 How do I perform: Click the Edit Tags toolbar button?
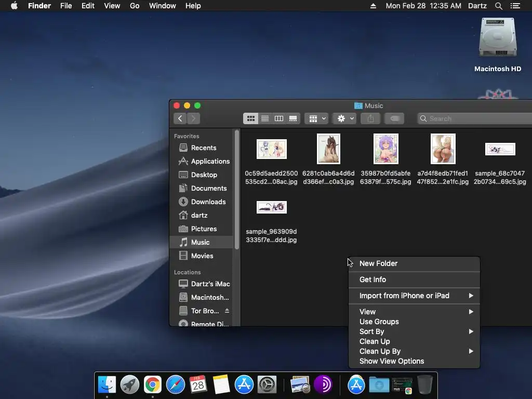point(395,118)
